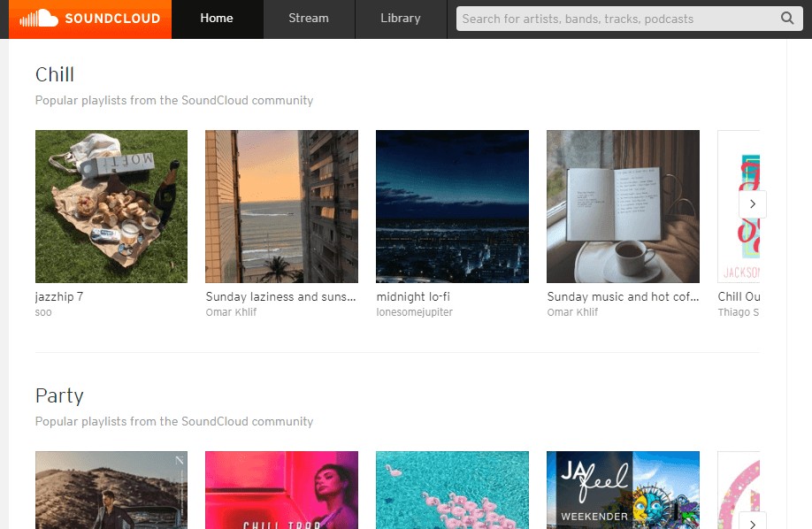Open the JA feel WEEKENDER playlist cover

click(x=623, y=491)
